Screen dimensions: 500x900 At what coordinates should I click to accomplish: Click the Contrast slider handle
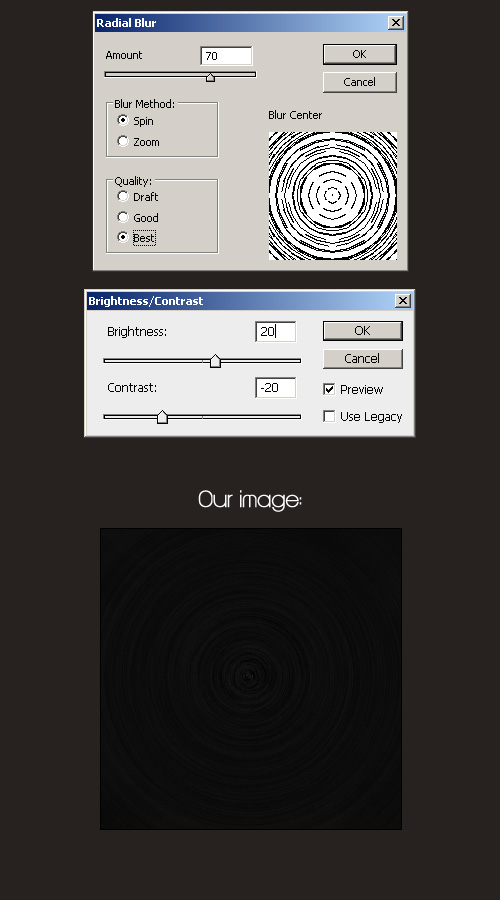[162, 417]
